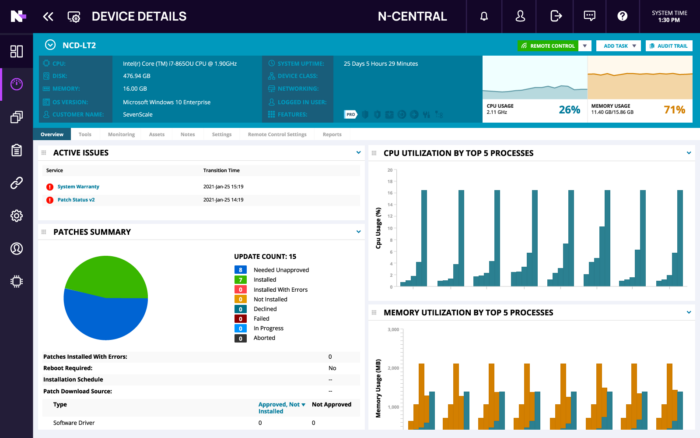700x438 pixels.
Task: Click the blue slice of patches pie chart
Action: 103,317
